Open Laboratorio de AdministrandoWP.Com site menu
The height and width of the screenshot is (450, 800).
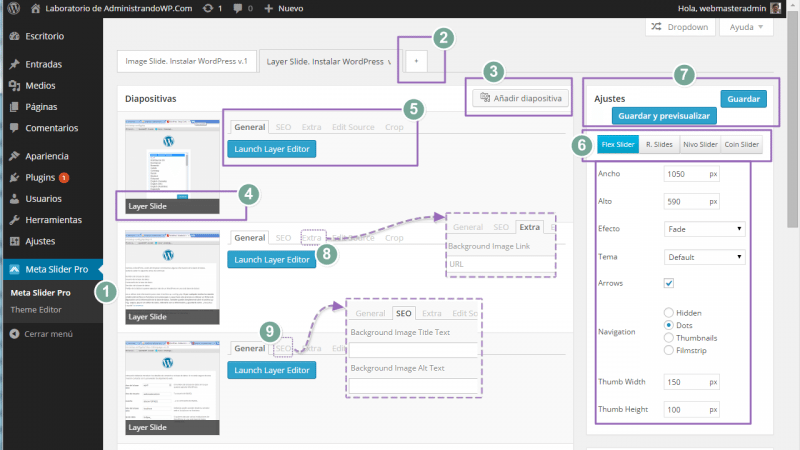click(112, 8)
